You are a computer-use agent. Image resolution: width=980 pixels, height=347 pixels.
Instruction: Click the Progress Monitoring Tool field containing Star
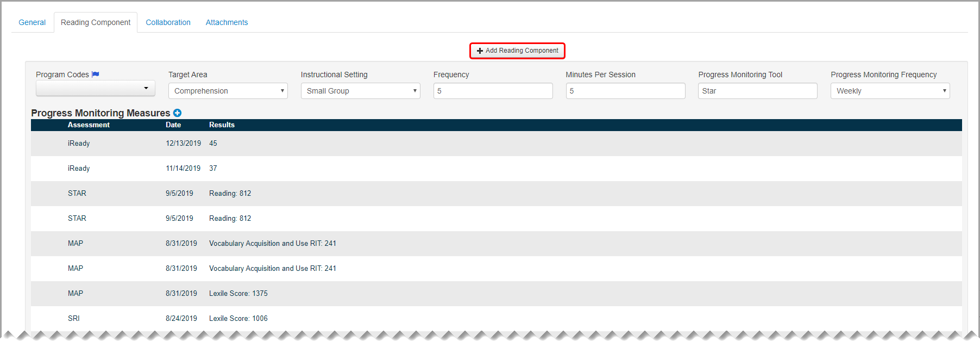(x=758, y=91)
